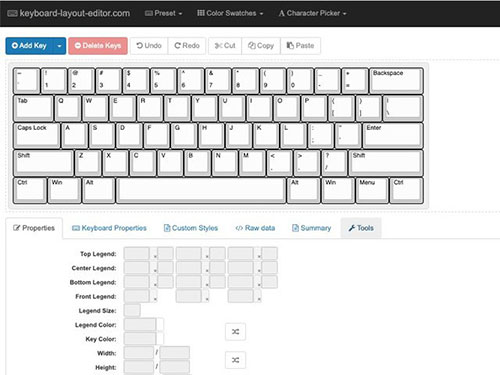Select the M key
Screen dimensions: 500x375
pyautogui.click(x=253, y=163)
